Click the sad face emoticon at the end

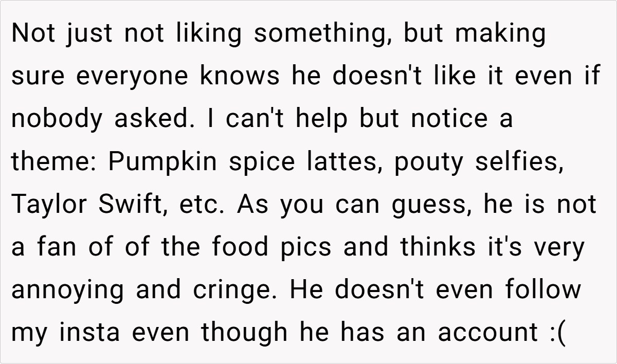click(556, 333)
